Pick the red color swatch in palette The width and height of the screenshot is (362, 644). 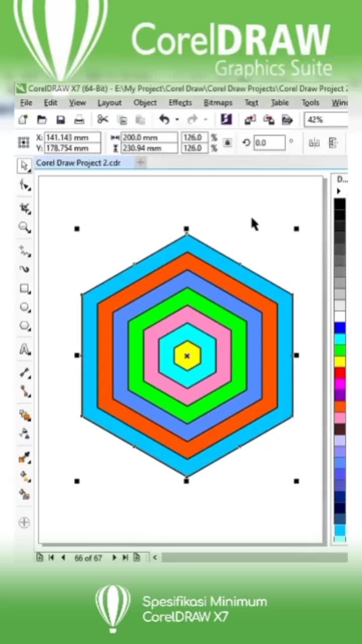click(x=340, y=372)
